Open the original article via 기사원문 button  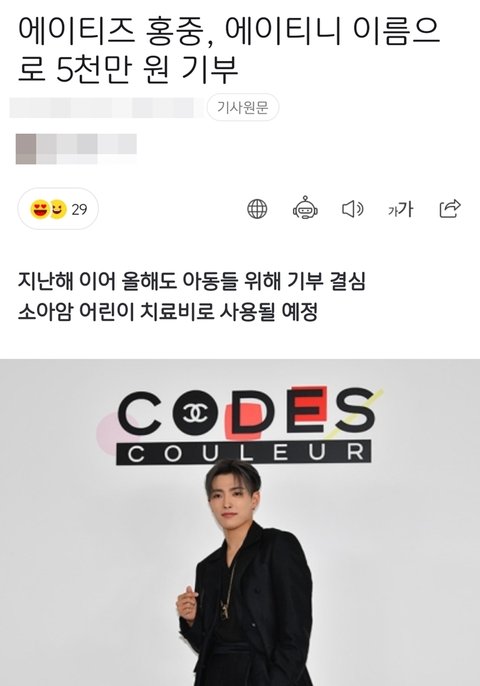tap(243, 107)
